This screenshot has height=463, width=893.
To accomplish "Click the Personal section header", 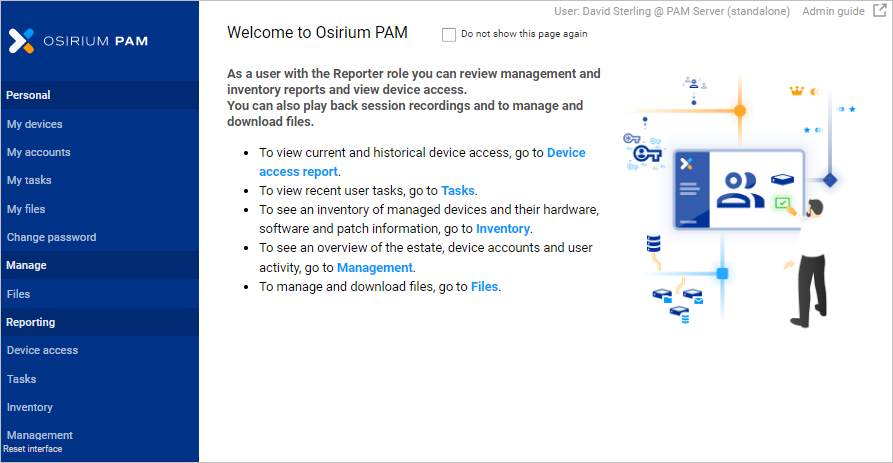I will click(x=100, y=95).
